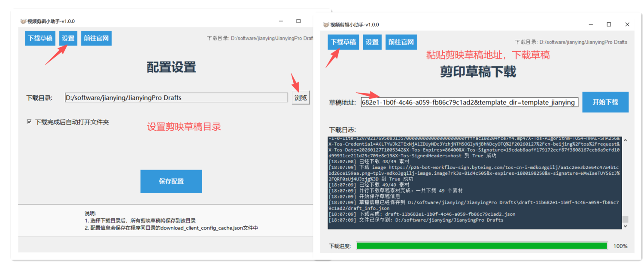Screen dimensions: 644x262
Task: Click the download log scrollbar up arrow
Action: pyautogui.click(x=625, y=140)
